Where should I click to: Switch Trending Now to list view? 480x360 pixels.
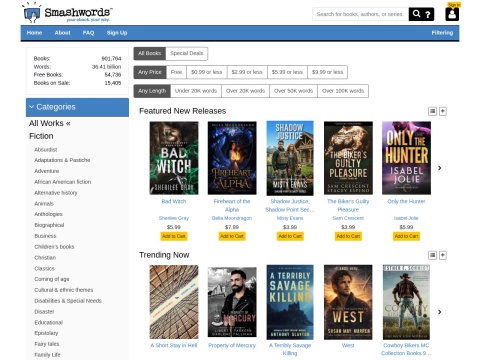coord(432,255)
